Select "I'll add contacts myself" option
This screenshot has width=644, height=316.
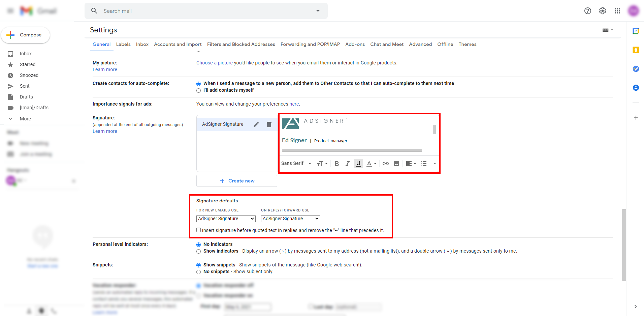[x=198, y=90]
